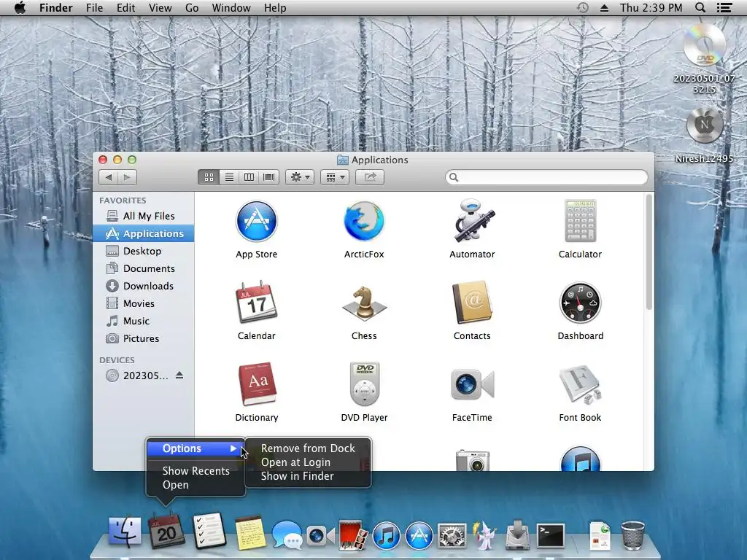Image resolution: width=747 pixels, height=560 pixels.
Task: Open the App Store application icon
Action: point(256,222)
